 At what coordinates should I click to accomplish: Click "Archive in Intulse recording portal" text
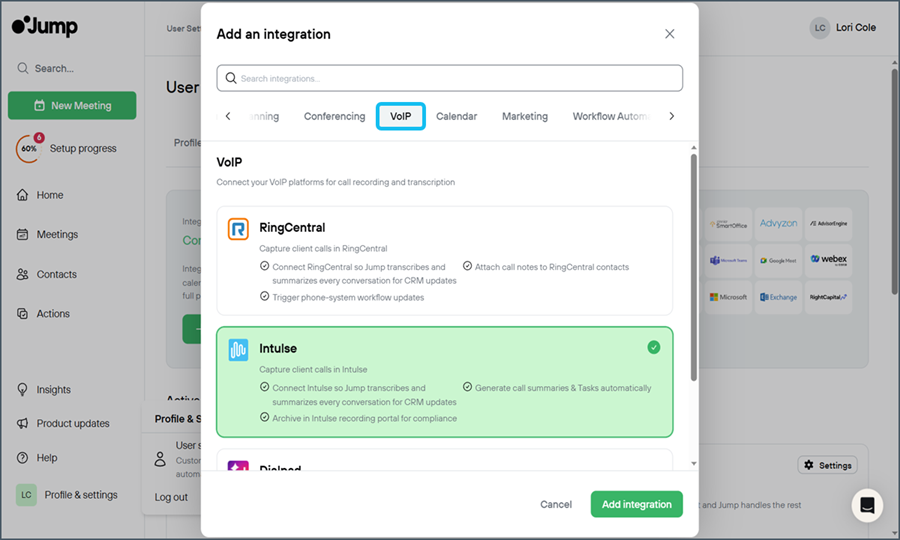364,418
